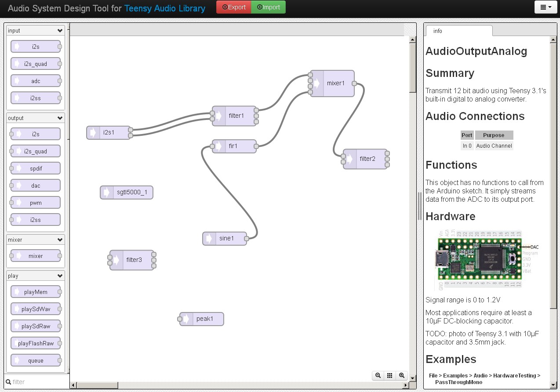Select the sine1 node on canvas

point(226,239)
